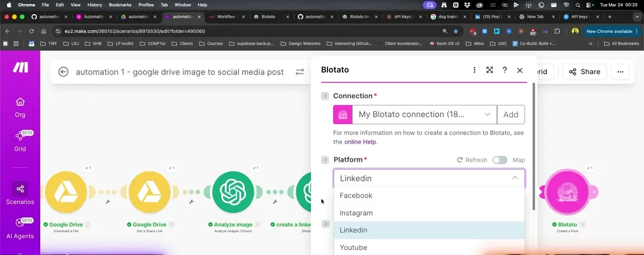
Task: Open the Chrome Profiles menu
Action: pyautogui.click(x=146, y=5)
